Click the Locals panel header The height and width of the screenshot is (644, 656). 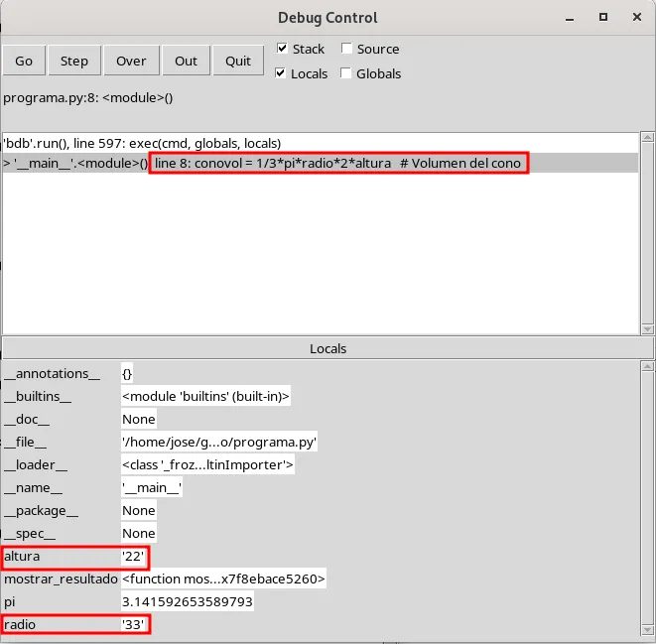point(328,348)
